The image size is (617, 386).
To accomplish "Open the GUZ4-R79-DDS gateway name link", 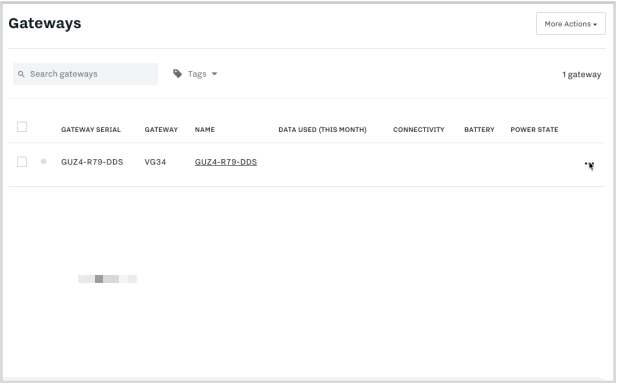I will tap(226, 162).
